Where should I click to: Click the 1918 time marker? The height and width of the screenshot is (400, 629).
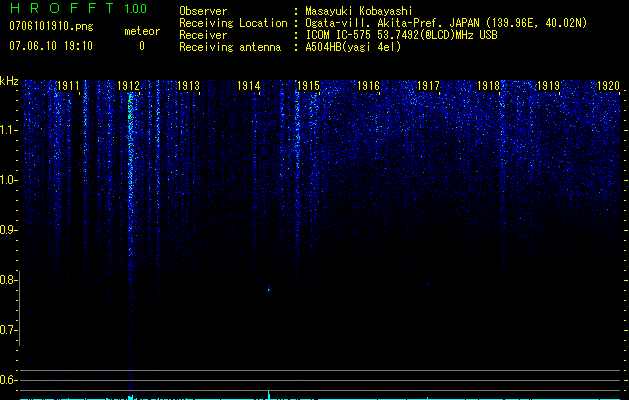[488, 85]
